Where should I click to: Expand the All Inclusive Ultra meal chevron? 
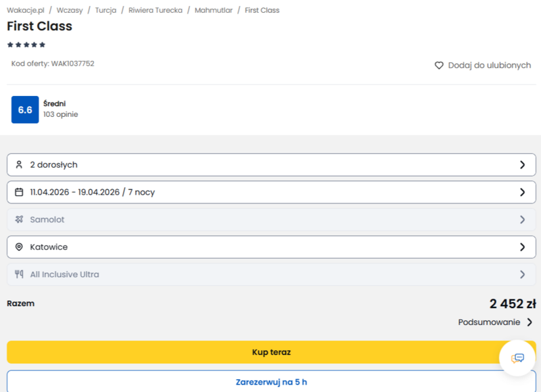click(522, 274)
